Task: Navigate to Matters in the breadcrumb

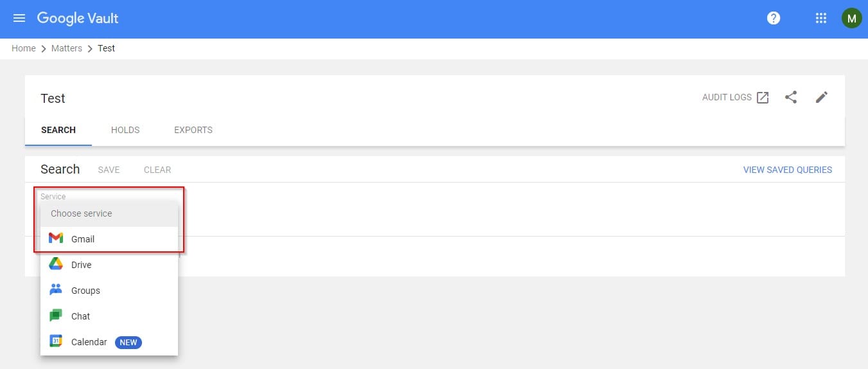Action: (67, 48)
